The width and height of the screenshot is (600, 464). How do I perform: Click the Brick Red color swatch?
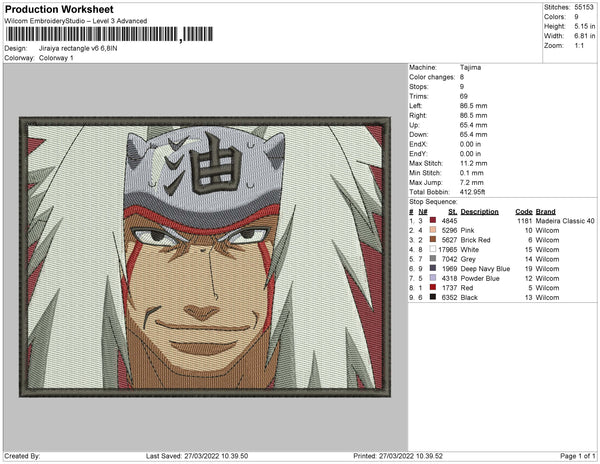click(x=433, y=240)
